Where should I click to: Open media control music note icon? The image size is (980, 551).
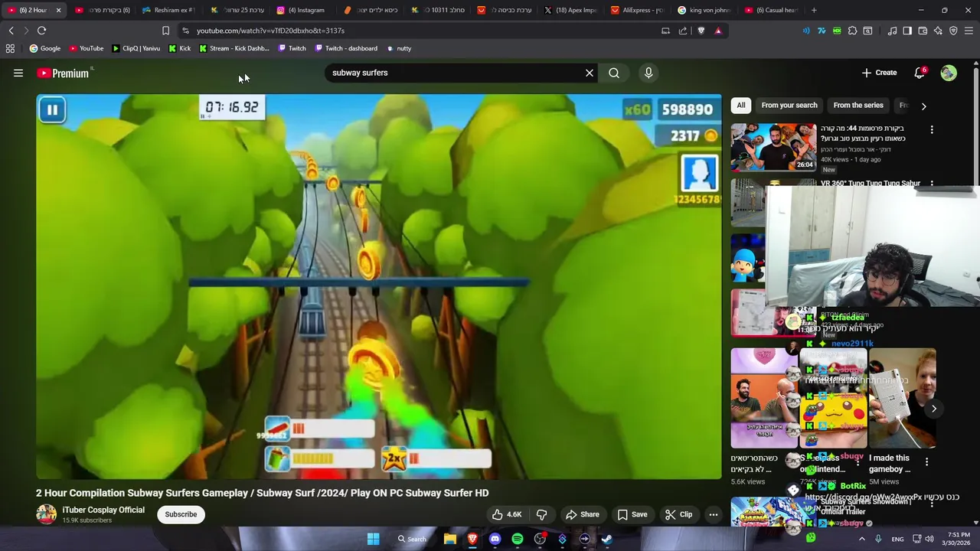892,31
